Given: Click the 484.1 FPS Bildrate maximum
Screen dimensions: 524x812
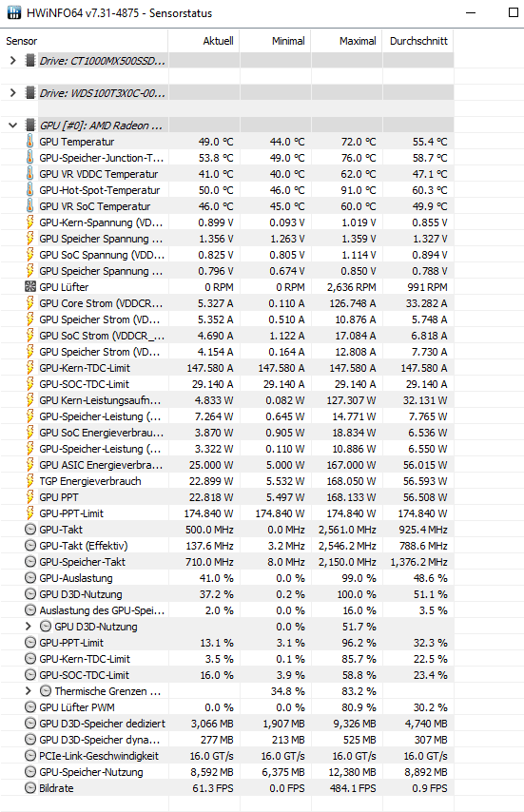Looking at the screenshot, I should pyautogui.click(x=352, y=788).
